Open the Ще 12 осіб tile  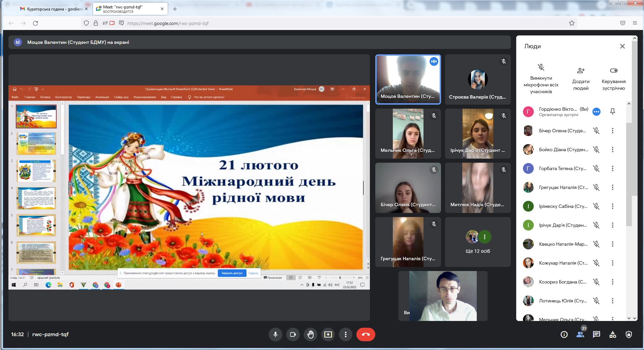(478, 242)
